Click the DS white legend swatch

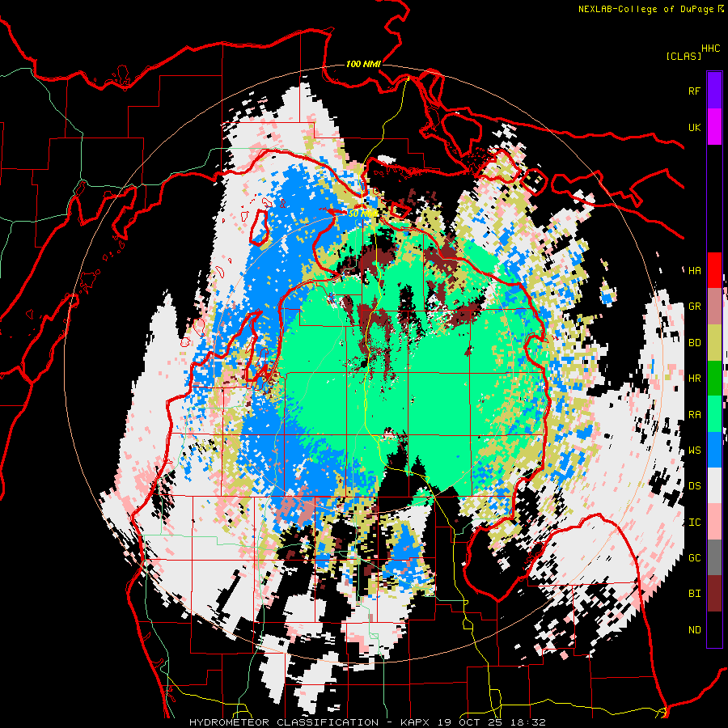(x=714, y=486)
